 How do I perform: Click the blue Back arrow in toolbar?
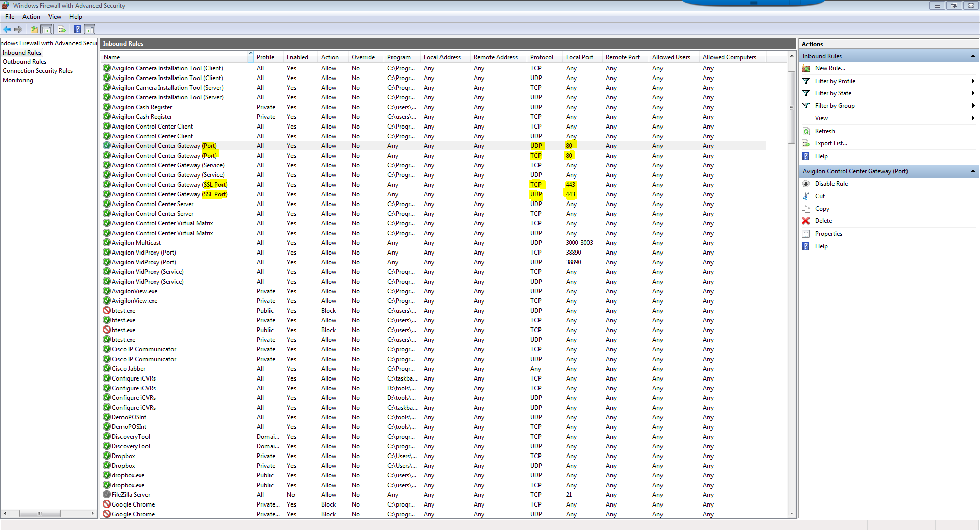[x=7, y=30]
